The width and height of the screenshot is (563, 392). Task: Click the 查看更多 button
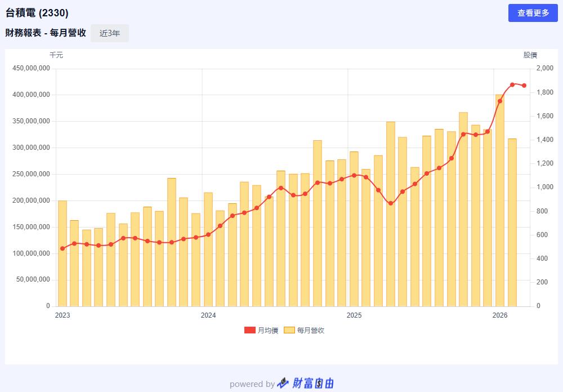[533, 13]
